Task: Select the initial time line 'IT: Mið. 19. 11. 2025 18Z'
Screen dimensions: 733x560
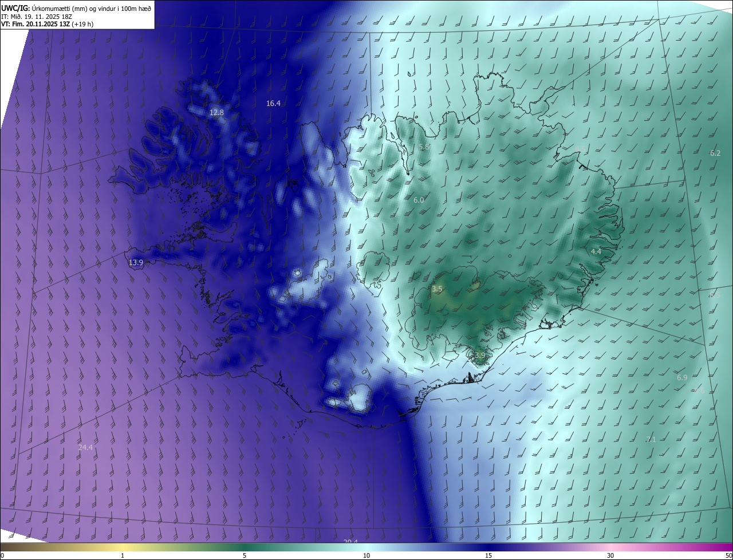Action: coord(38,17)
